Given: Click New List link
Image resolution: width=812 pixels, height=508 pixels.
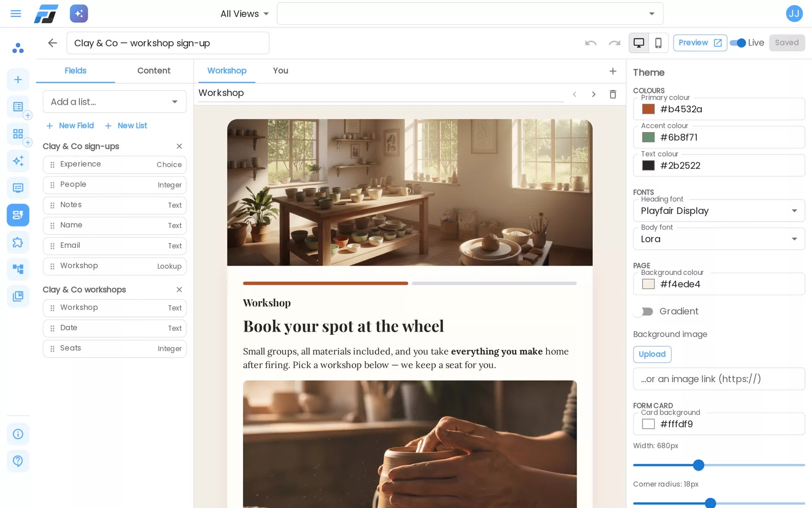Looking at the screenshot, I should click(126, 125).
